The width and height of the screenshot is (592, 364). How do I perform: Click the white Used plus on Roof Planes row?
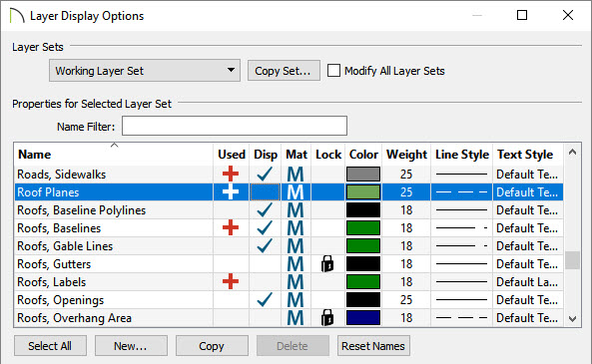231,192
